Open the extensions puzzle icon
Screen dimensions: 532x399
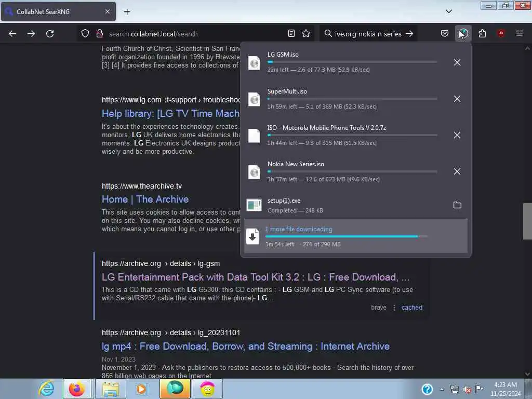click(482, 33)
